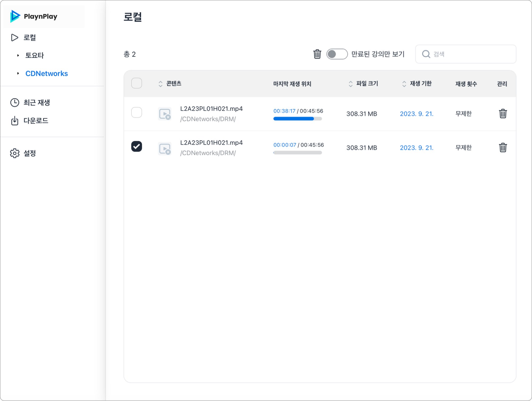The width and height of the screenshot is (532, 401).
Task: Sort by 콘텐츠 column arrows
Action: [x=160, y=84]
